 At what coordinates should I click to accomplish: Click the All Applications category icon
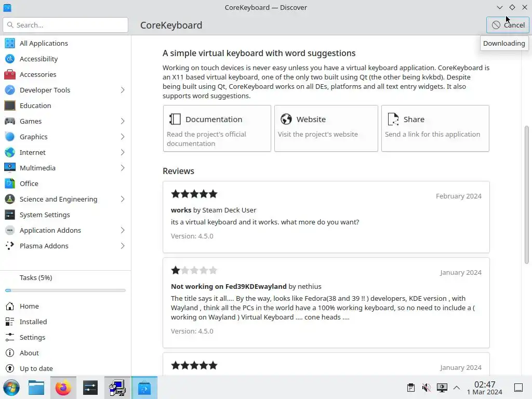click(10, 43)
